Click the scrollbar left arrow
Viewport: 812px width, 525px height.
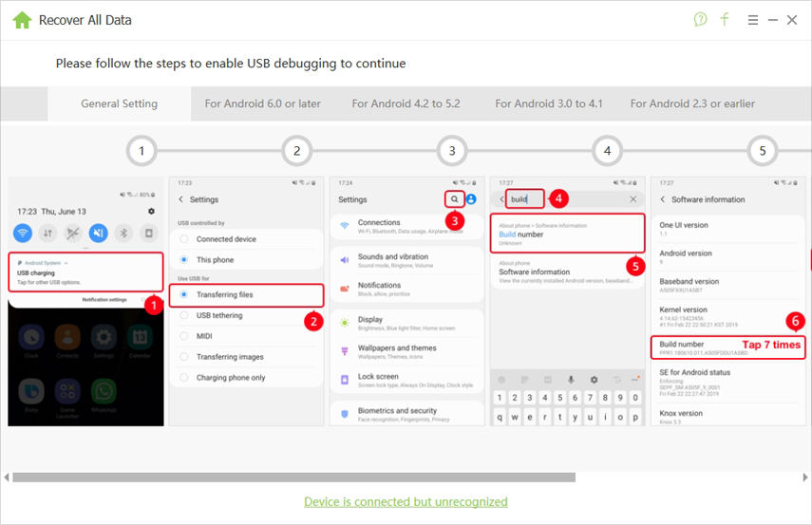coord(7,477)
